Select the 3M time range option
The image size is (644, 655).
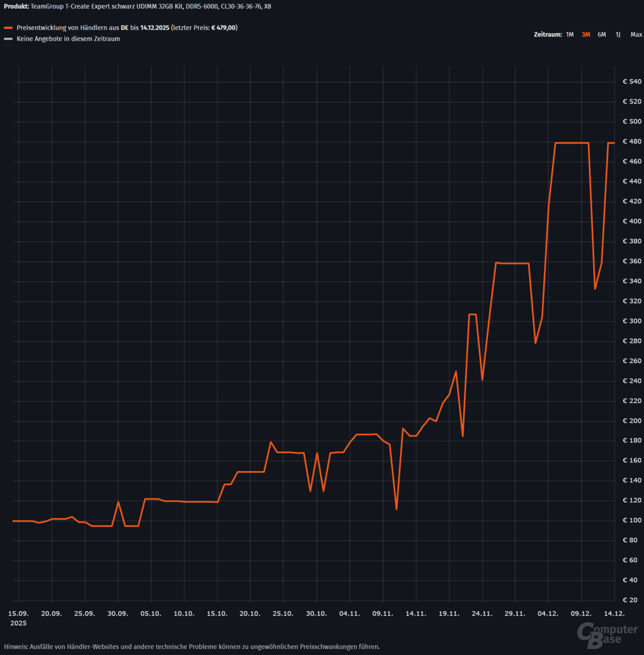coord(585,35)
